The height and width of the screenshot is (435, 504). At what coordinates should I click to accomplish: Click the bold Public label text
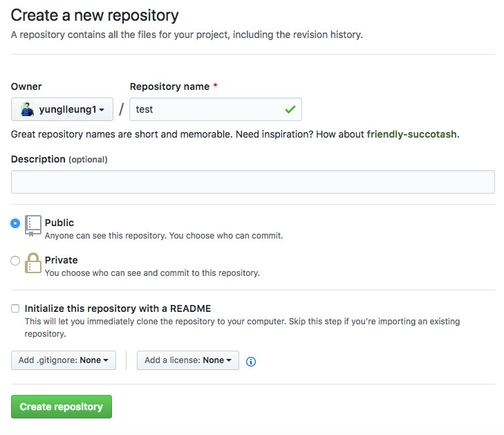pyautogui.click(x=59, y=223)
